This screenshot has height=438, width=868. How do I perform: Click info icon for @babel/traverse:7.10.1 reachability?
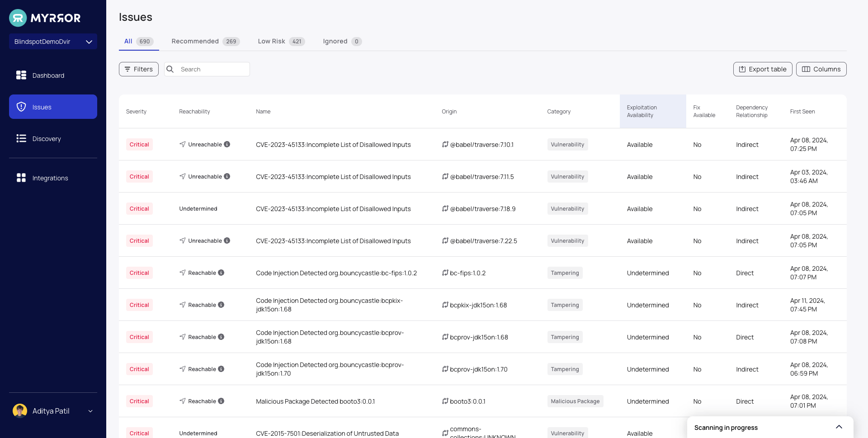(227, 144)
